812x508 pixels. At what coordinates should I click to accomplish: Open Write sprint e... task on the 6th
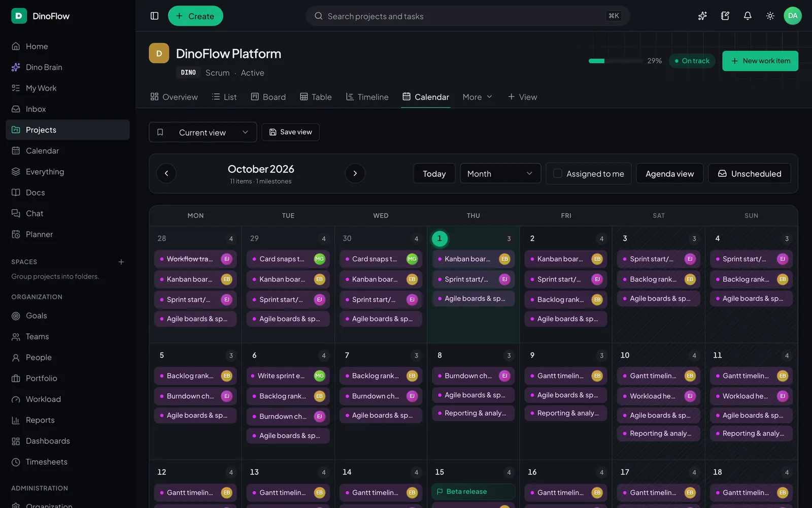pyautogui.click(x=288, y=375)
